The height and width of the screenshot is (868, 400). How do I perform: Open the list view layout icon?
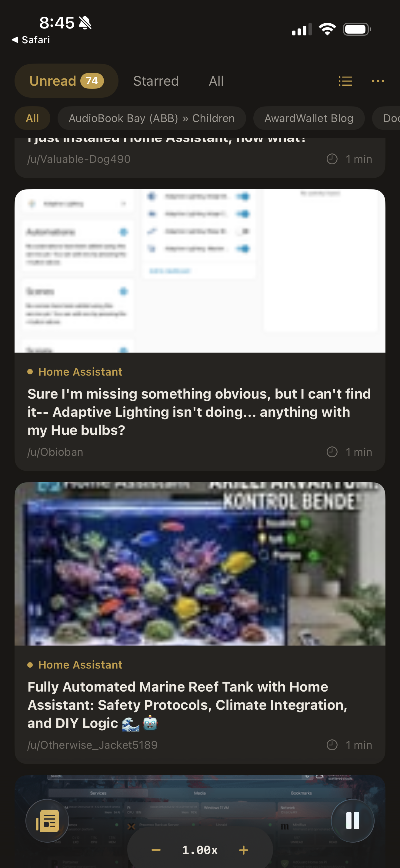pyautogui.click(x=345, y=81)
